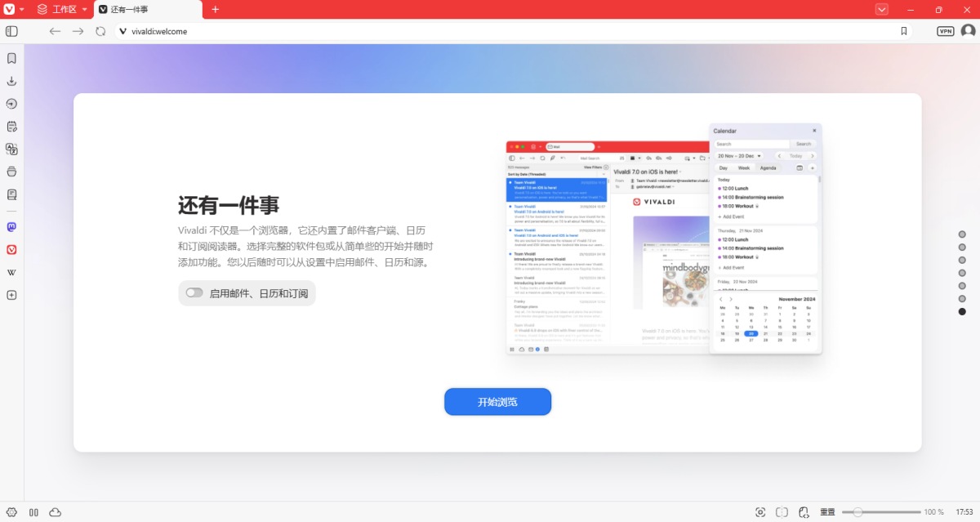Image resolution: width=980 pixels, height=522 pixels.
Task: Open the Notes panel
Action: pos(11,127)
